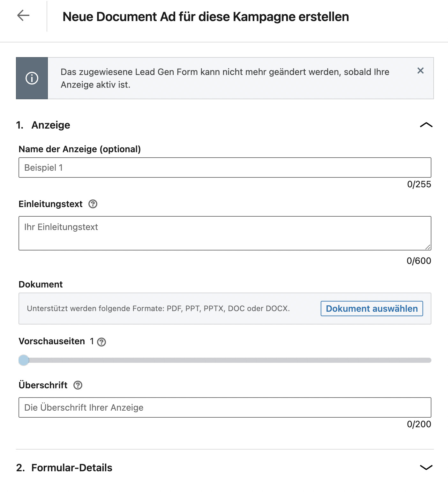448x492 pixels.
Task: Collapse the Anzeige section chevron
Action: [426, 125]
